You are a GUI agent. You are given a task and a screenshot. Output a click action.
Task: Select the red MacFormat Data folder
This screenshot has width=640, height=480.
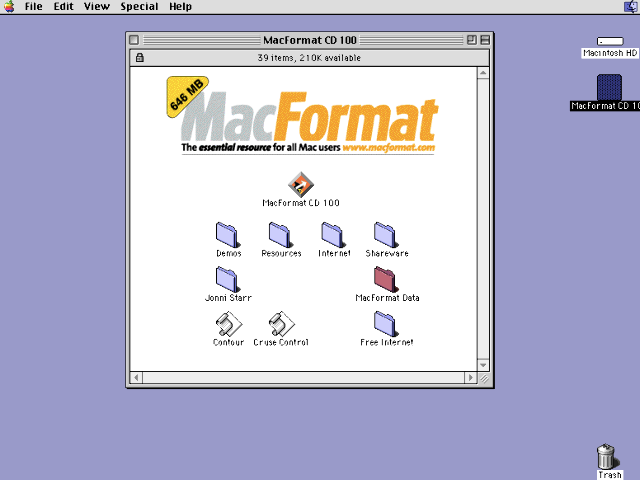(386, 280)
